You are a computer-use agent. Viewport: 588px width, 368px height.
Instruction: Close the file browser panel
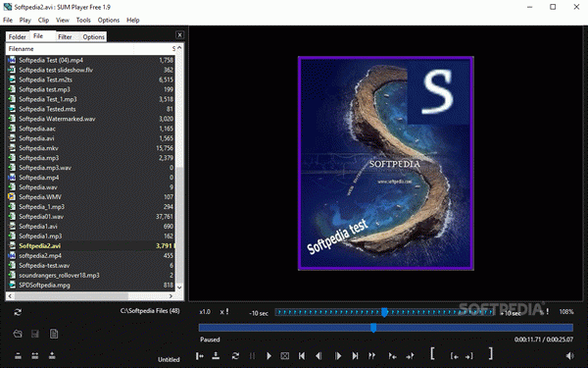tap(179, 35)
